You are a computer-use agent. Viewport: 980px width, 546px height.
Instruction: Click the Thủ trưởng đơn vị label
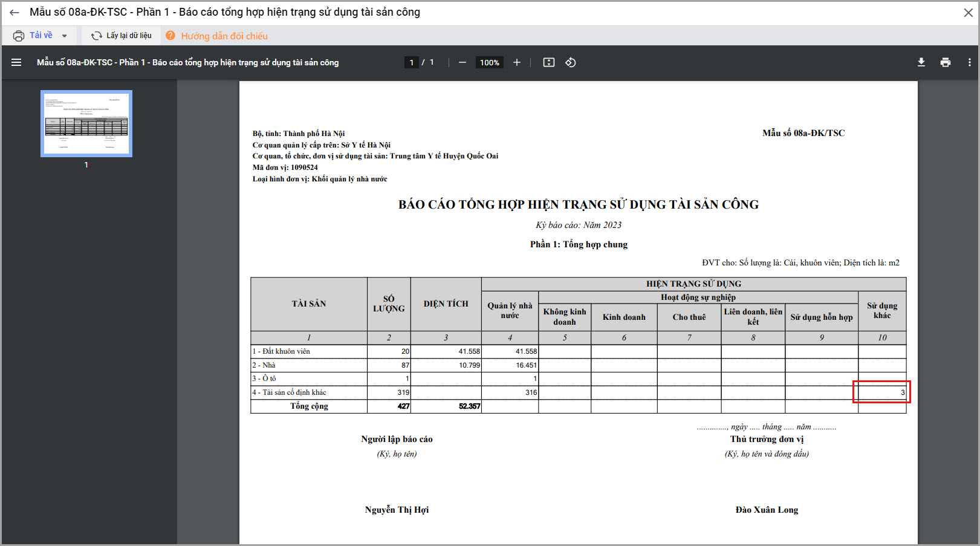[767, 439]
